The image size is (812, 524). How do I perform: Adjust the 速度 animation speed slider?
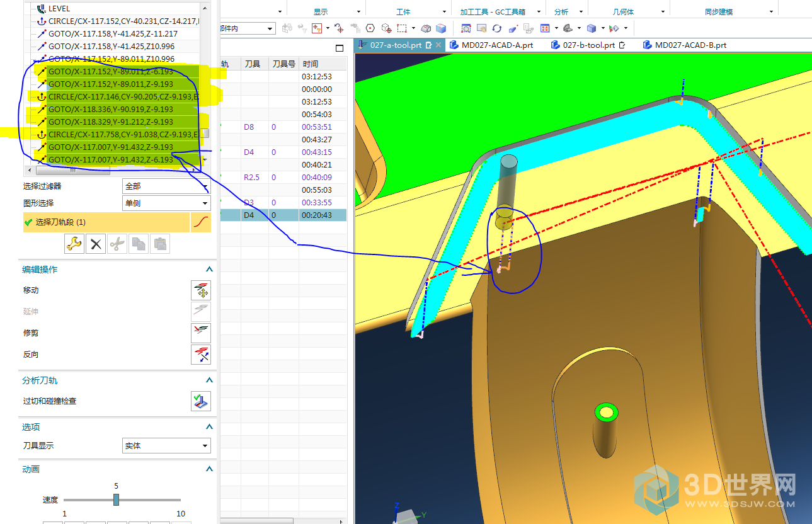[116, 499]
